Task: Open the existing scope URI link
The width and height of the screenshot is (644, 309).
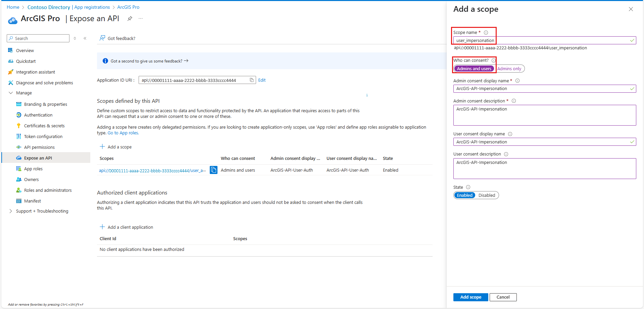Action: pyautogui.click(x=152, y=170)
